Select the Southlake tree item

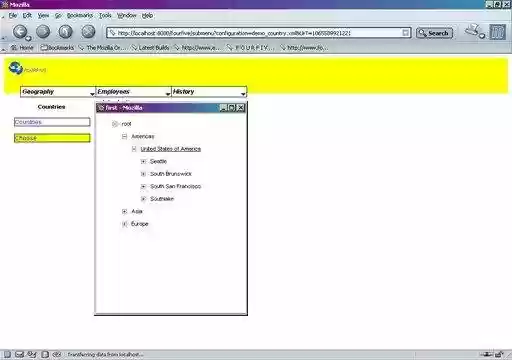[x=162, y=199]
